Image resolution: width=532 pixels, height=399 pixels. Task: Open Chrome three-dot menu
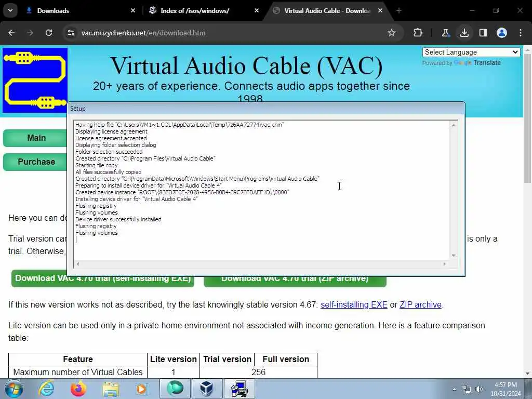(521, 33)
